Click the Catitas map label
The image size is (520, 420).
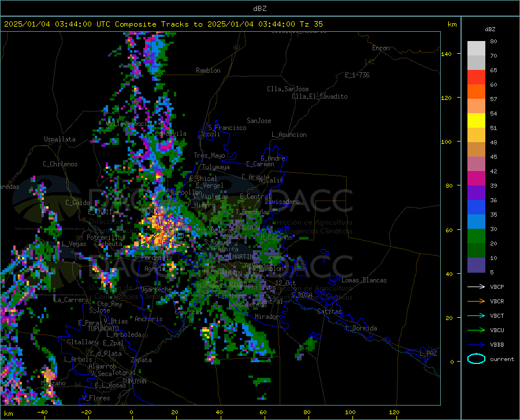(x=330, y=311)
